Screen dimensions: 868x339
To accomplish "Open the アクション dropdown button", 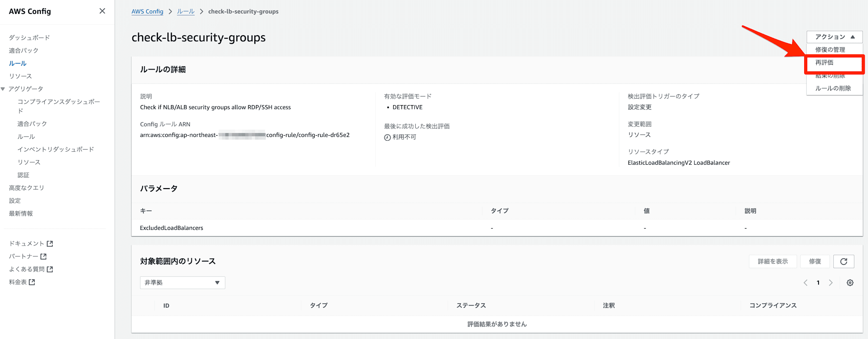I will [835, 37].
